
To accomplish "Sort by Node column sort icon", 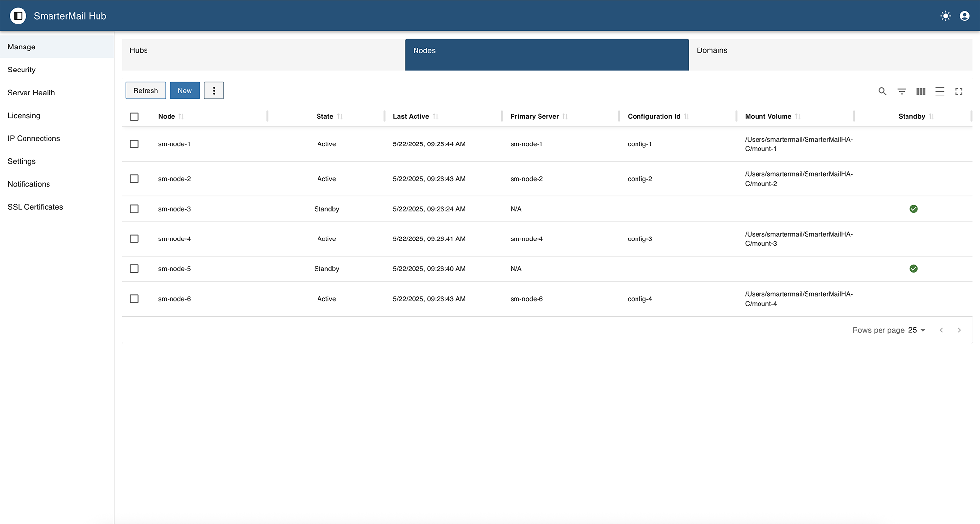I will (182, 117).
